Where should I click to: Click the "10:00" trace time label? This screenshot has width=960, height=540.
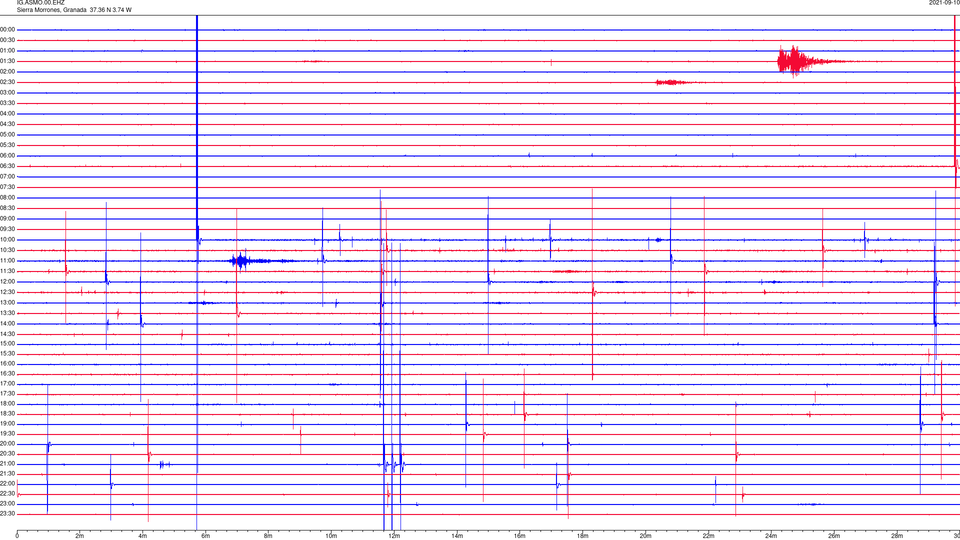click(8, 240)
